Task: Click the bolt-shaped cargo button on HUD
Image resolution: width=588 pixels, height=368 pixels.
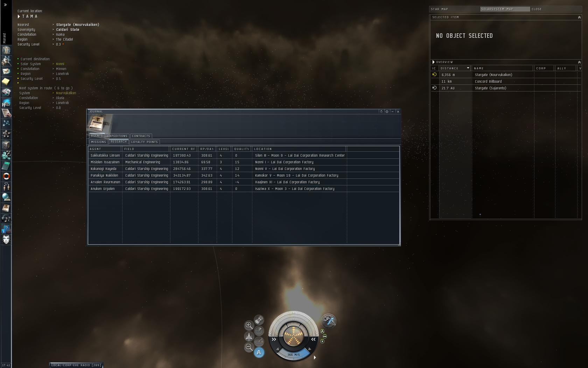Action: pyautogui.click(x=259, y=320)
